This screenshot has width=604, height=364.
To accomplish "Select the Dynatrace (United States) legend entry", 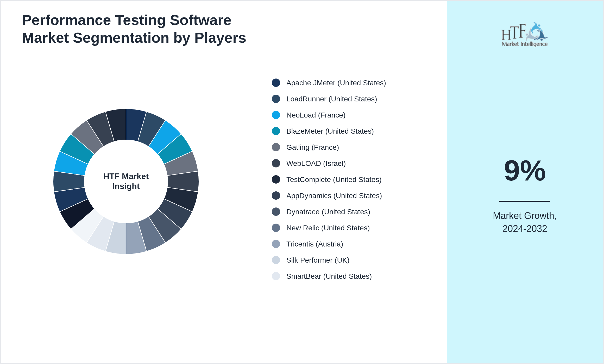I will tap(328, 212).
